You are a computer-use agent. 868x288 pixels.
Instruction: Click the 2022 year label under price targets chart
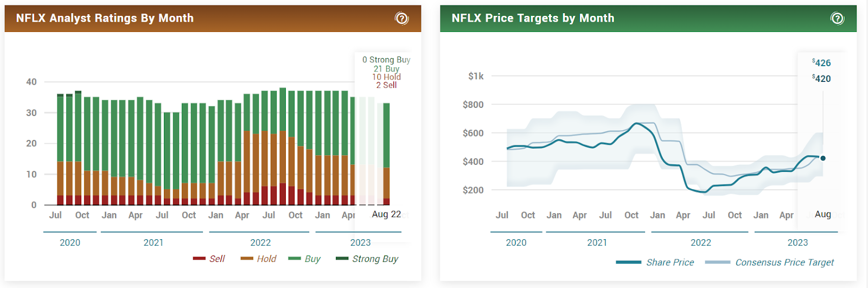(x=700, y=242)
